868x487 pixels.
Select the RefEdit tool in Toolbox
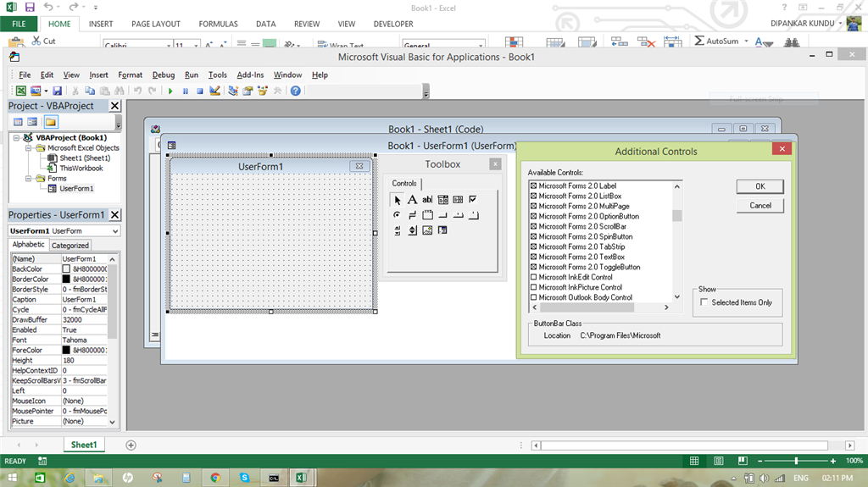442,230
